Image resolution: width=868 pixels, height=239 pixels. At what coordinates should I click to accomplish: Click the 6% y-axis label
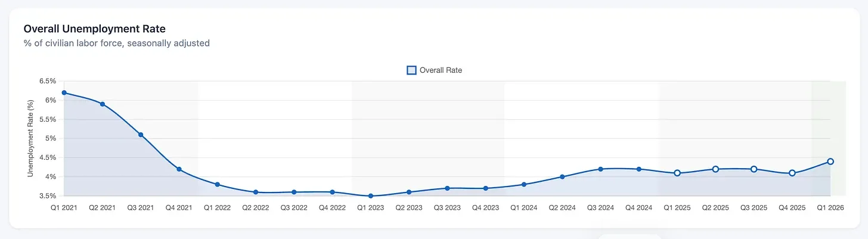(x=50, y=100)
